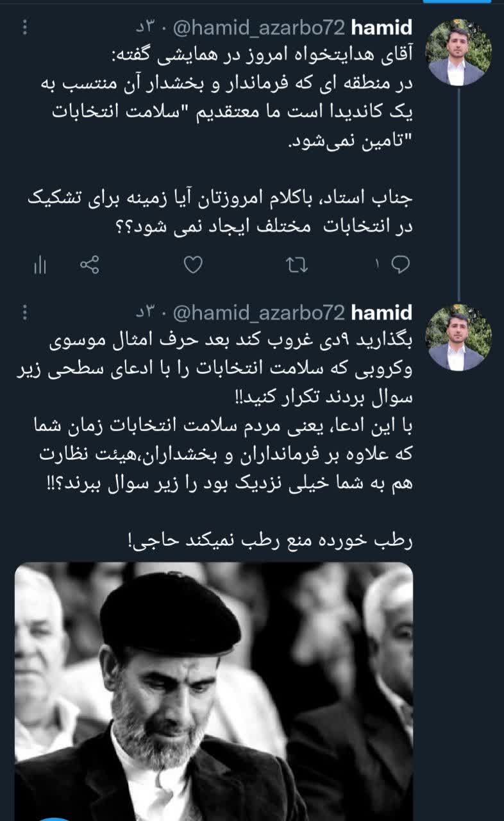This screenshot has width=504, height=821.
Task: Open the first tweet's three-dot more menu
Action: pos(26,28)
